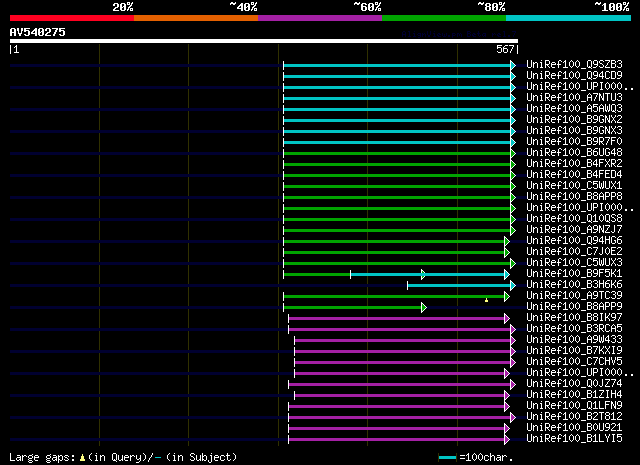The width and height of the screenshot is (640, 465).
Task: Select the UniRef100_B8IK97 label
Action: [574, 318]
